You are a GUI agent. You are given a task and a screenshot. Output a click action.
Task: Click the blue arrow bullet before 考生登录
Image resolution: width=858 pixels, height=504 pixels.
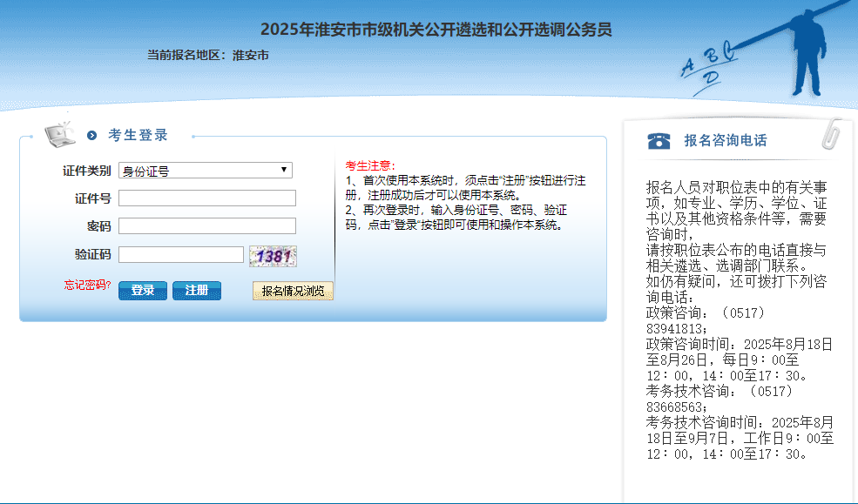click(x=92, y=136)
